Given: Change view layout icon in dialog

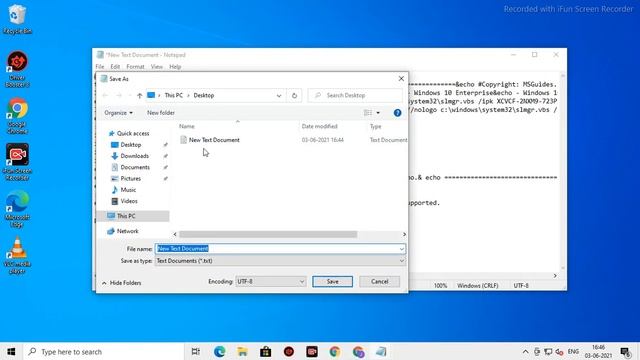Looking at the screenshot, I should (368, 113).
